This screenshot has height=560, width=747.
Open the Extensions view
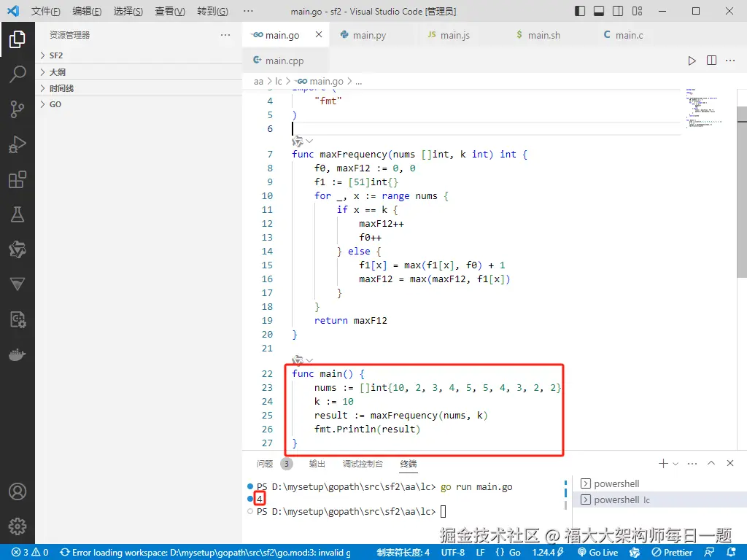(18, 179)
